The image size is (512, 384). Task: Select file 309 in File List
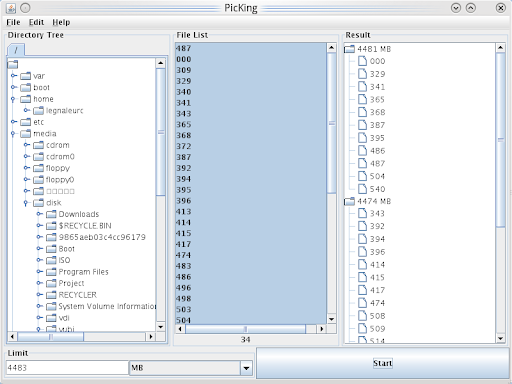click(251, 70)
